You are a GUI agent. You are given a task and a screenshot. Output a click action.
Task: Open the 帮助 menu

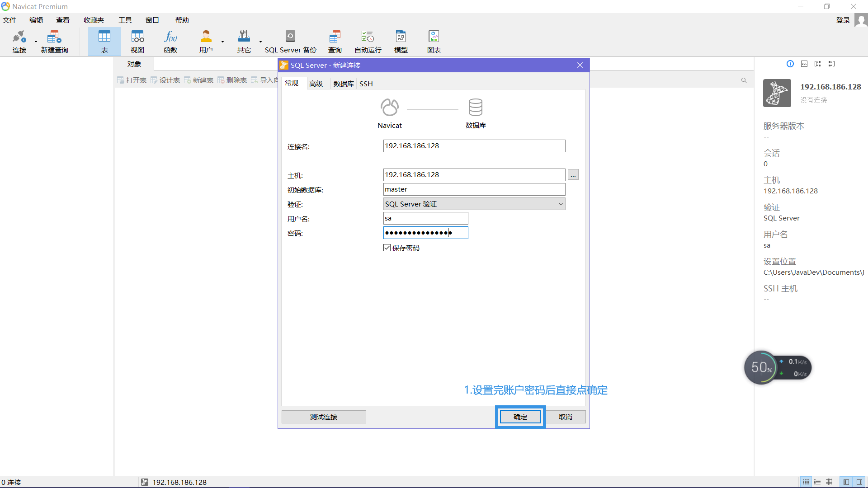coord(182,20)
